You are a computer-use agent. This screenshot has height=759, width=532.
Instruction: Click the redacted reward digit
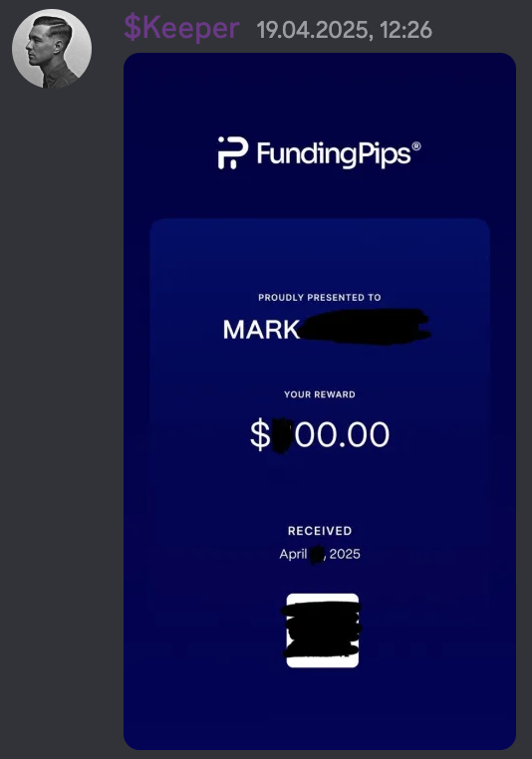(283, 435)
